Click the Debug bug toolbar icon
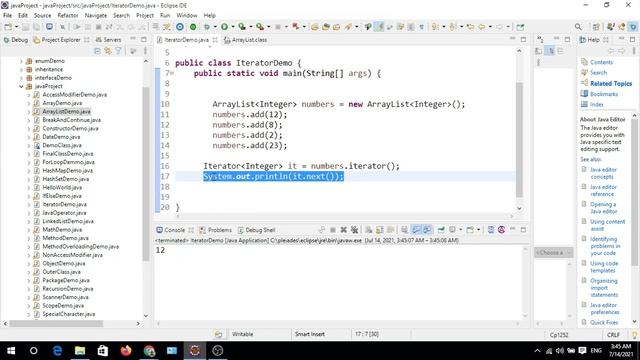Screen dimensions: 640x360 pyautogui.click(x=207, y=27)
